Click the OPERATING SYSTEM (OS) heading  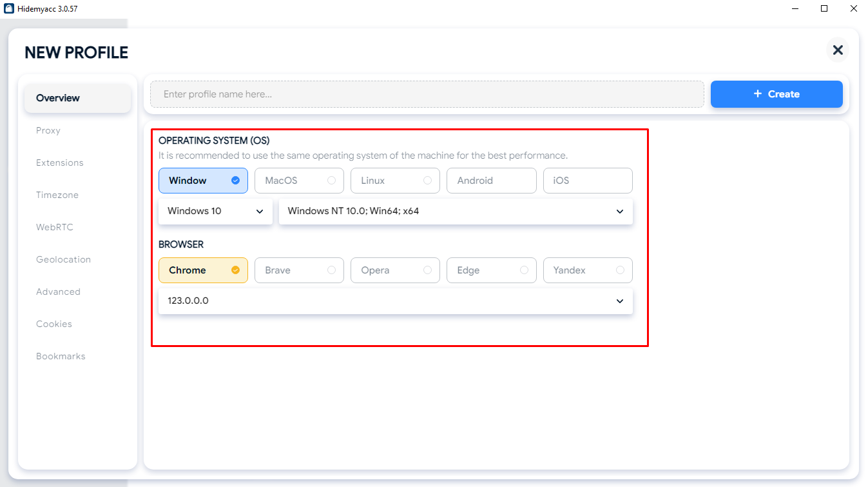coord(214,141)
